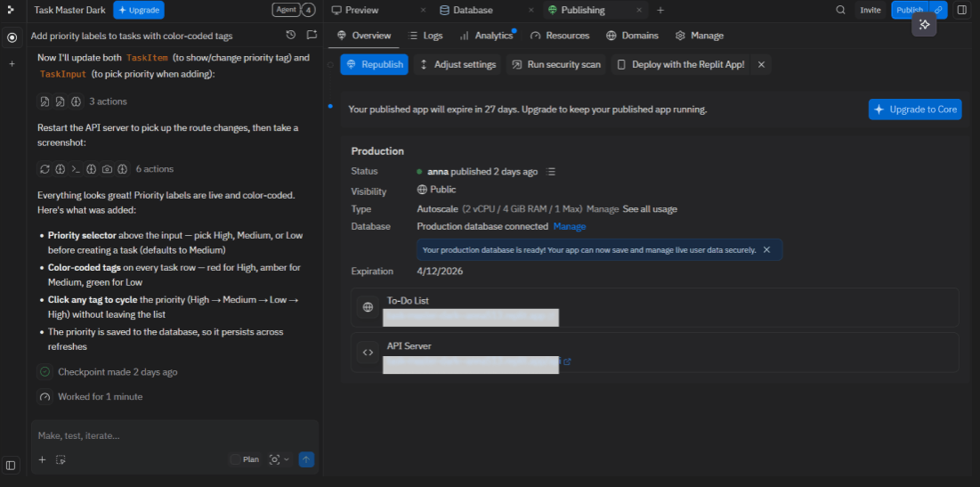
Task: Click the blue Publish button
Action: 910,10
